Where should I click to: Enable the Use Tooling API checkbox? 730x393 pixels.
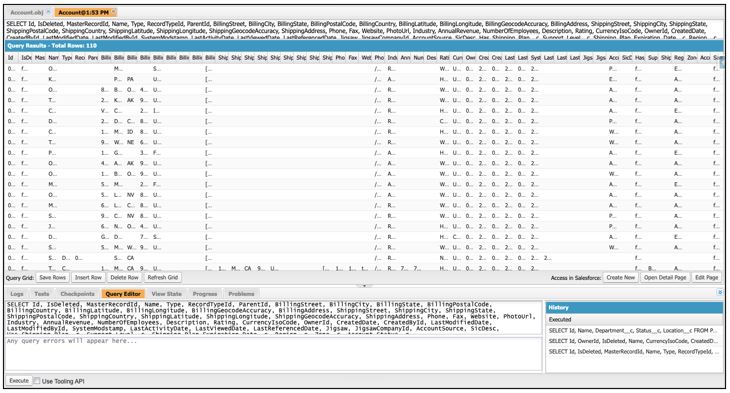point(37,381)
